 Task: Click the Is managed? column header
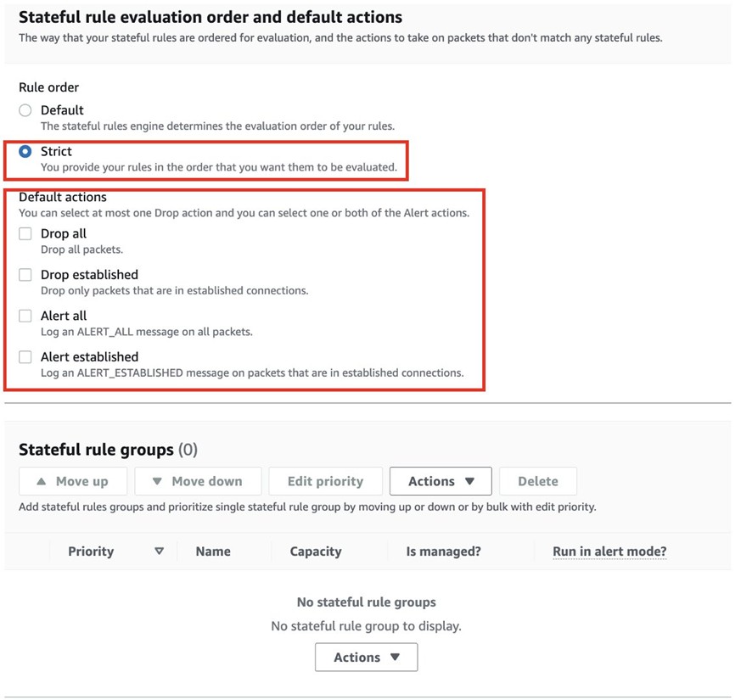pyautogui.click(x=443, y=552)
